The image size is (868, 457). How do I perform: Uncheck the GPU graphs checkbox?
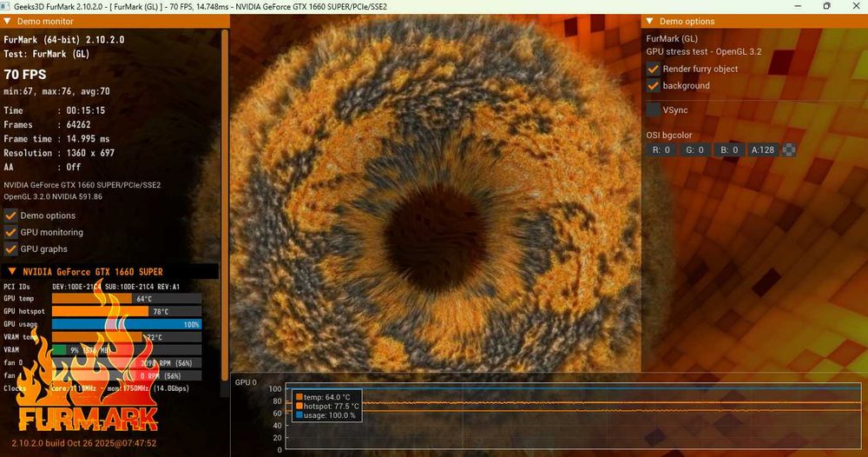click(10, 248)
